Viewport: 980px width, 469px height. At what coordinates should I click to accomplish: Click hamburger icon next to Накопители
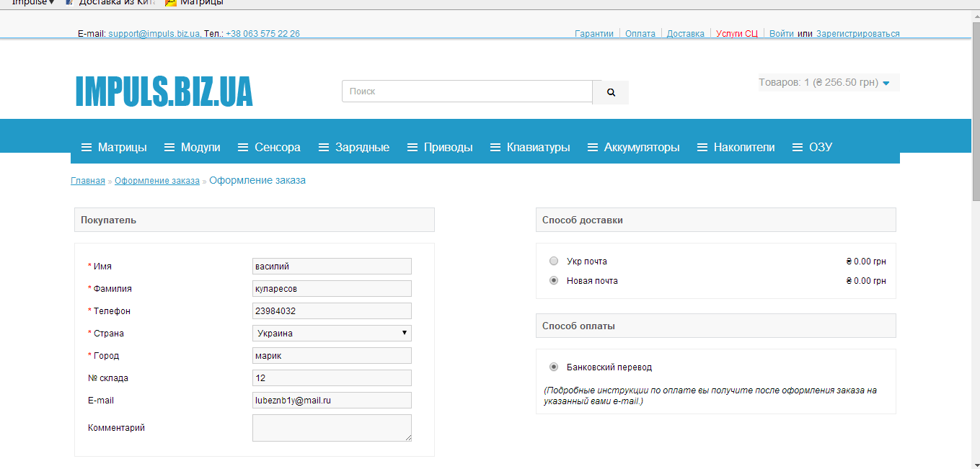(x=702, y=148)
